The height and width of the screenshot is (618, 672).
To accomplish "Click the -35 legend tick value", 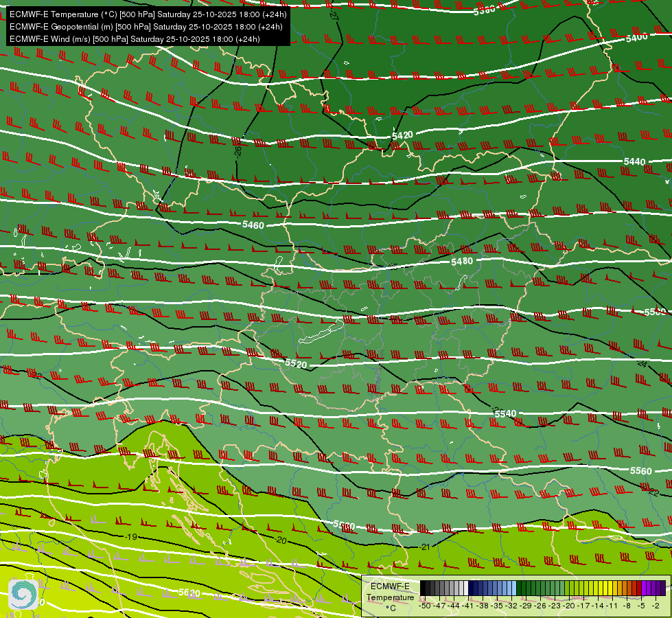I will pos(497,606).
